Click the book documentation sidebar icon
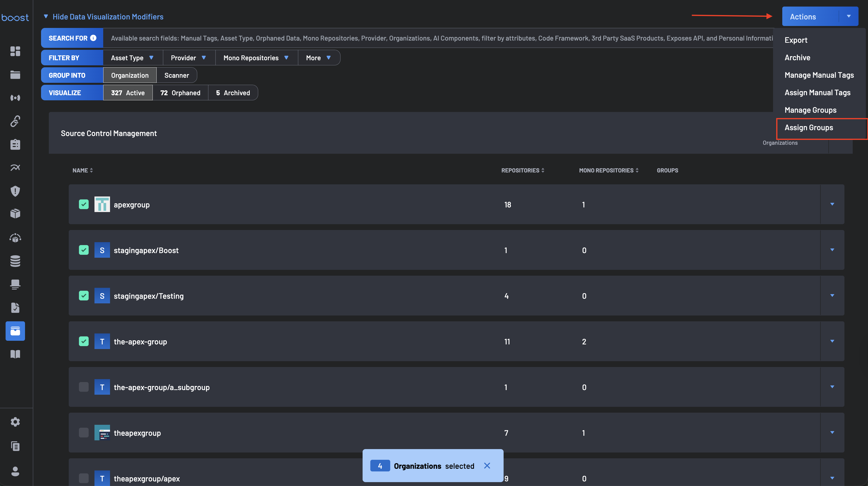The width and height of the screenshot is (868, 486). coord(15,354)
